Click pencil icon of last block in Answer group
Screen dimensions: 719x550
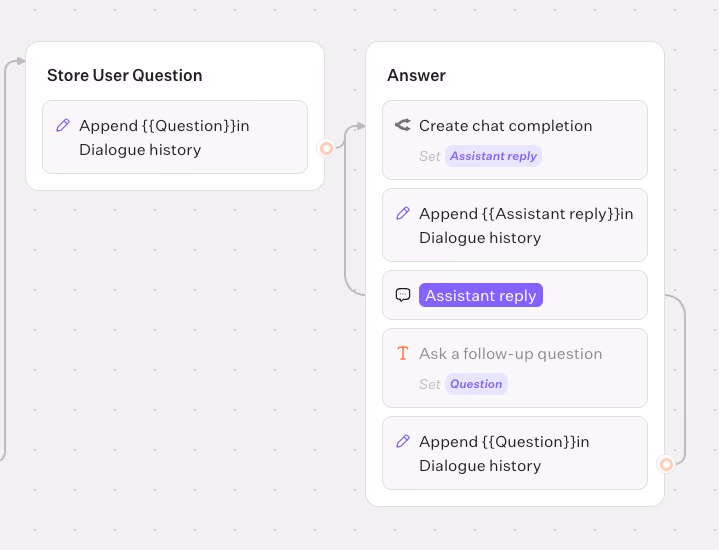point(403,441)
